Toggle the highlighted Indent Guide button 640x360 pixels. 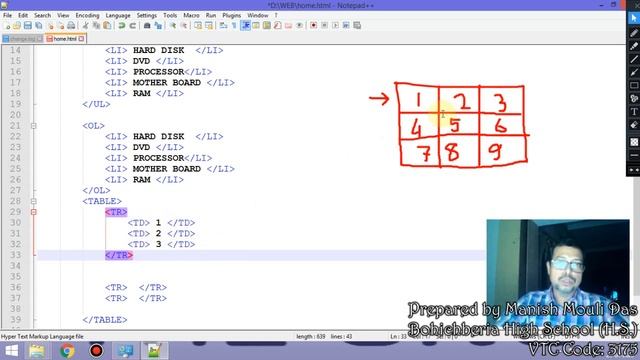(x=245, y=25)
